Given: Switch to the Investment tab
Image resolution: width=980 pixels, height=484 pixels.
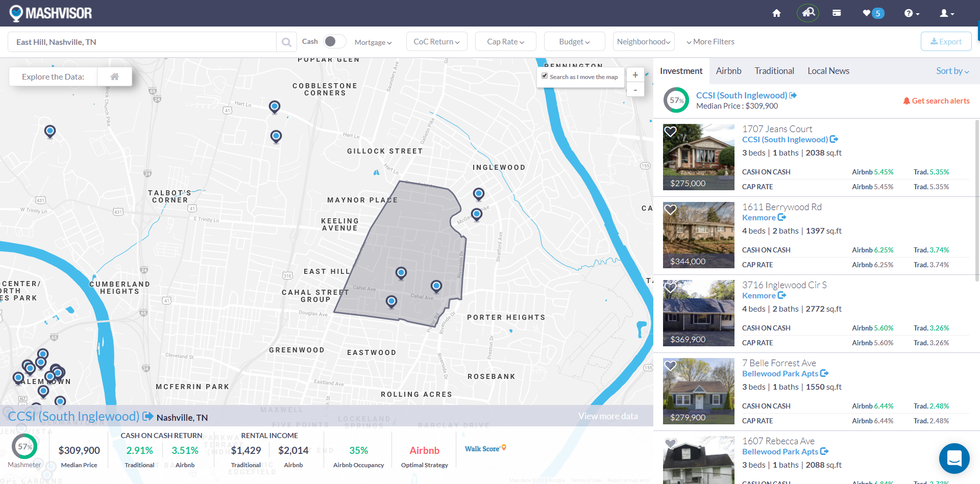Looking at the screenshot, I should (681, 71).
